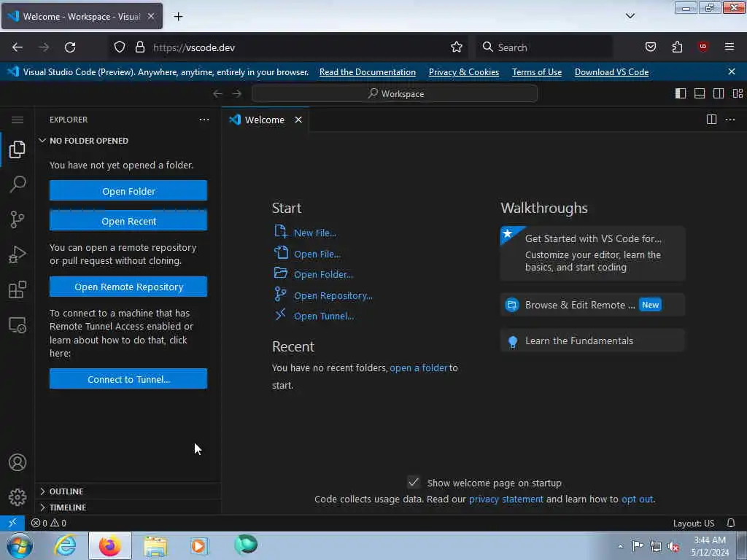Open Firefox extensions puzzle icon
Screen dimensions: 747x560
(x=677, y=47)
